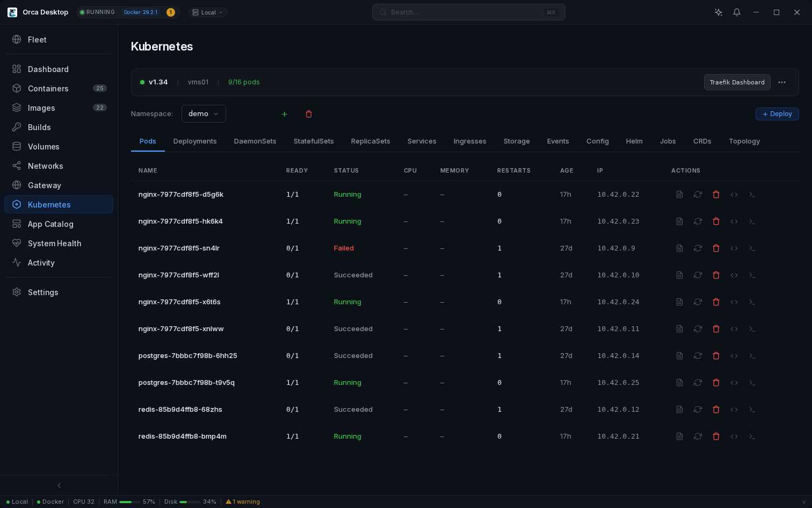Open the warning badge in the title bar
Screen dimensions: 812x508
pyautogui.click(x=171, y=12)
